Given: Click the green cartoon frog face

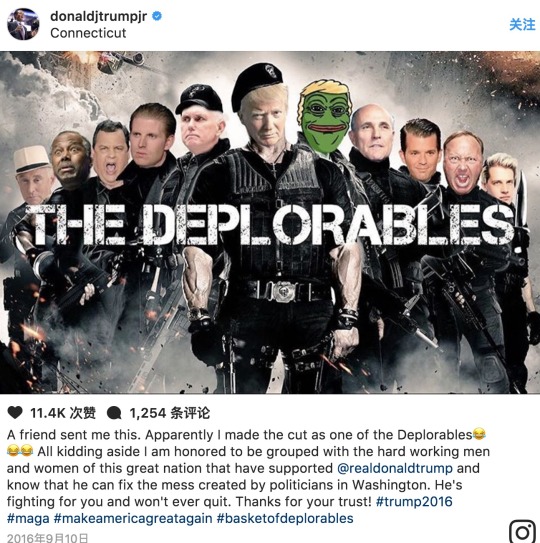Looking at the screenshot, I should pos(325,118).
